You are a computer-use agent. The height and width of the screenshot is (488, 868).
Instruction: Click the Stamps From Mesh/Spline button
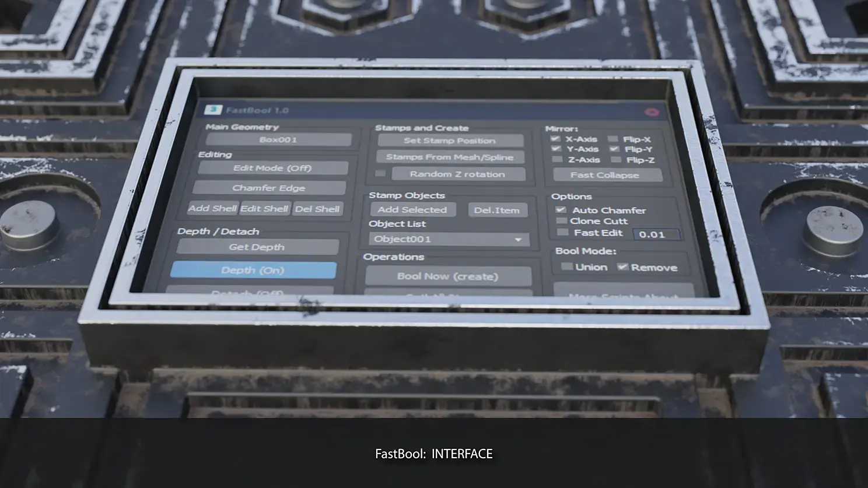pos(450,157)
